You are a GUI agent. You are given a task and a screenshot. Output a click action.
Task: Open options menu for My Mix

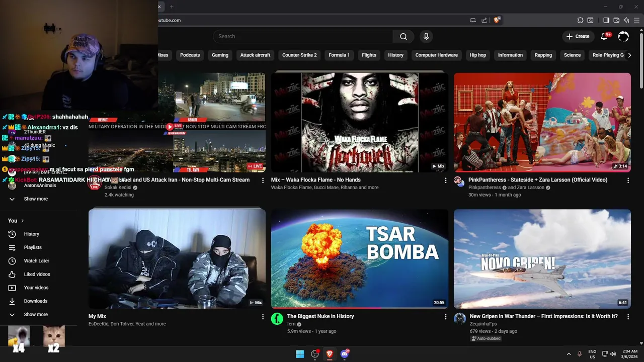point(263,317)
